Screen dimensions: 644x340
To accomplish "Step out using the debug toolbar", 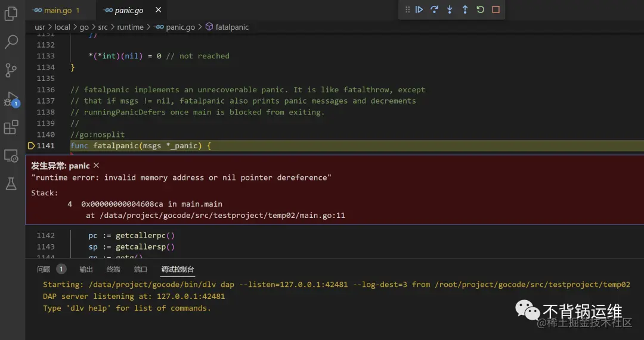I will point(465,10).
